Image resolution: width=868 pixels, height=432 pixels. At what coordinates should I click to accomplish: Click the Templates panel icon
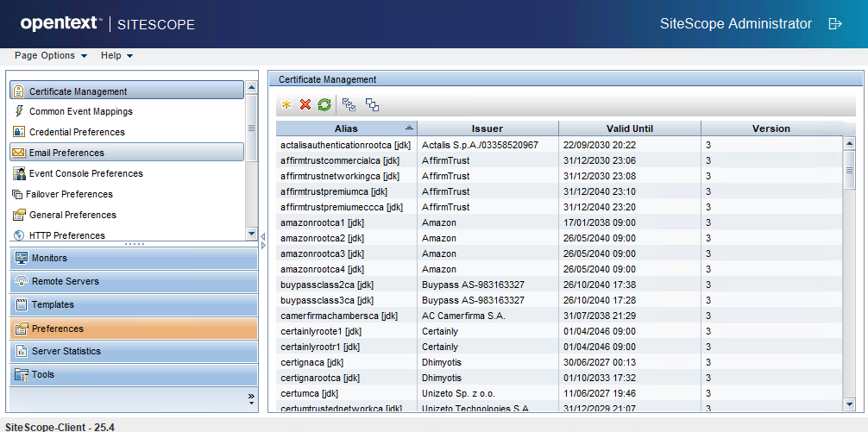click(21, 304)
